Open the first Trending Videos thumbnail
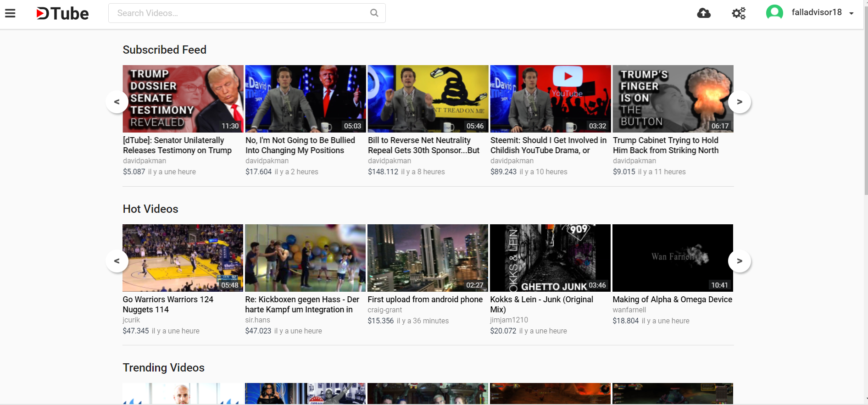This screenshot has height=405, width=868. pos(183,394)
